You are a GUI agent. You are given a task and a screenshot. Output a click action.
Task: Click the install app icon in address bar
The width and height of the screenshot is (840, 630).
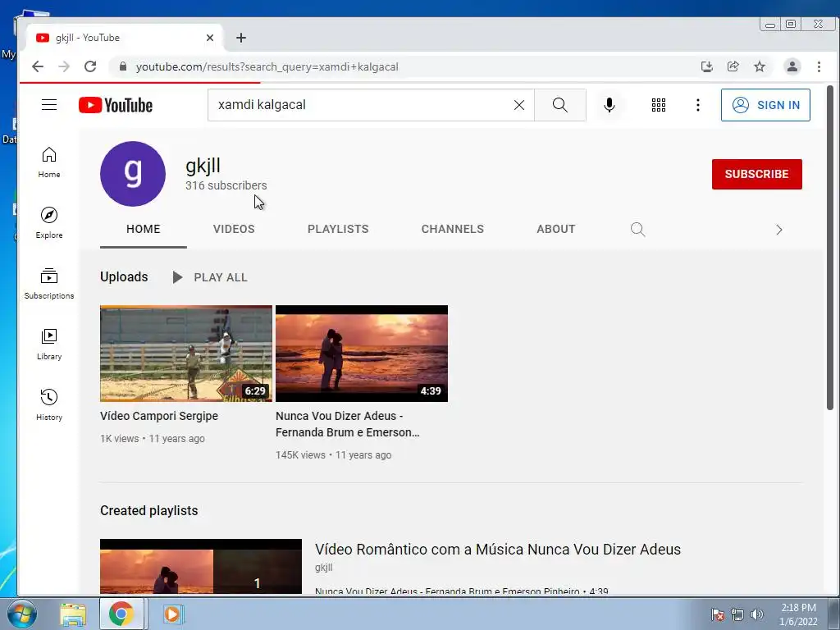pos(706,66)
